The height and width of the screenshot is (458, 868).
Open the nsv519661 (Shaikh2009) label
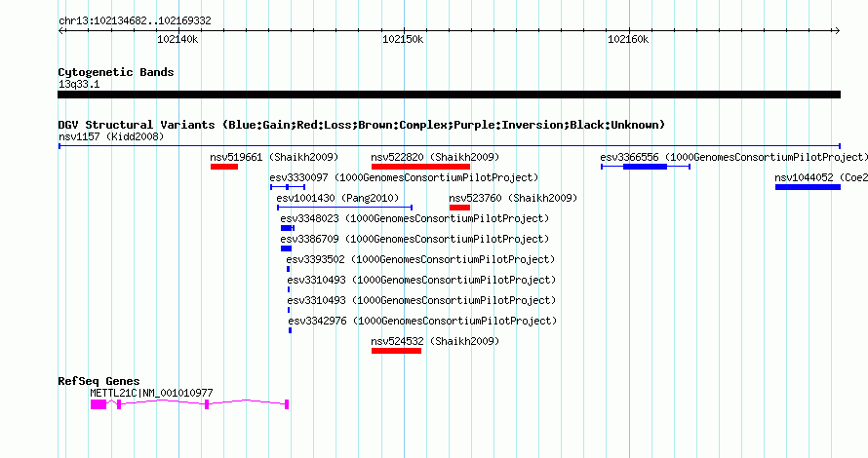[x=274, y=157]
